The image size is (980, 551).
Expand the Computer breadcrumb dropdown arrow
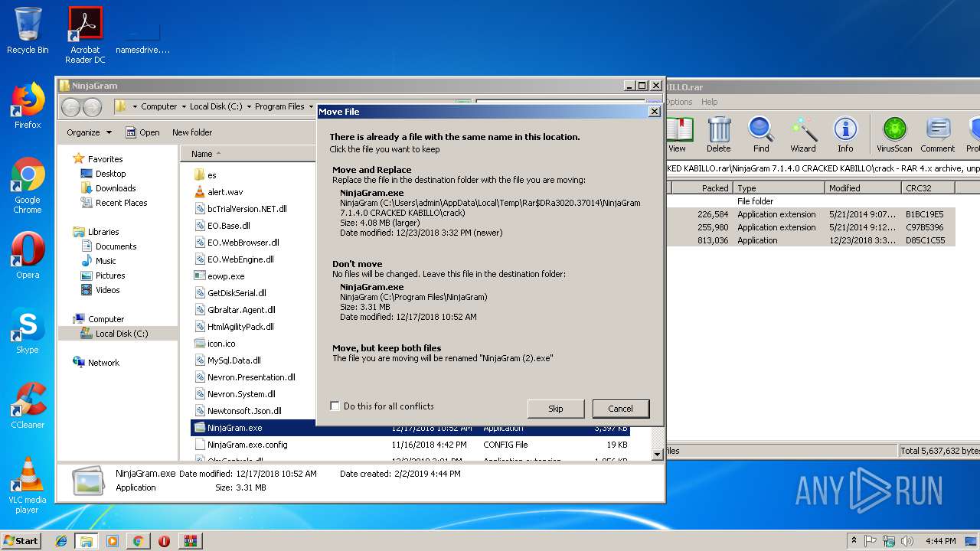[183, 107]
